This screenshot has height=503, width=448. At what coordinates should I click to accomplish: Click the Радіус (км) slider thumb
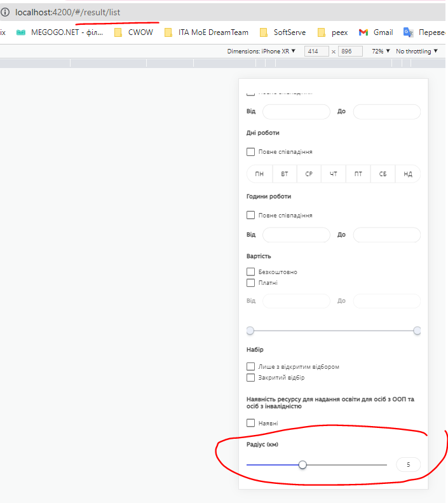[302, 464]
